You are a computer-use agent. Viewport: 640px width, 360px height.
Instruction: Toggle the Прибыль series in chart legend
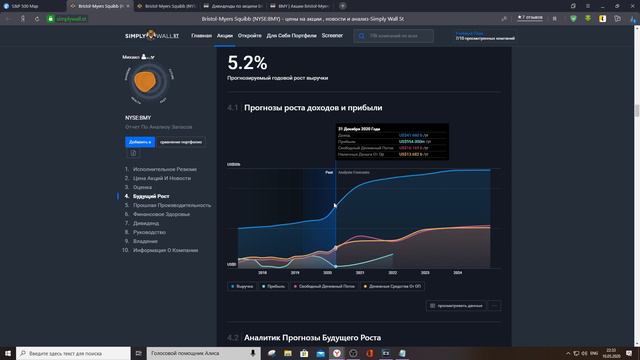click(x=273, y=287)
